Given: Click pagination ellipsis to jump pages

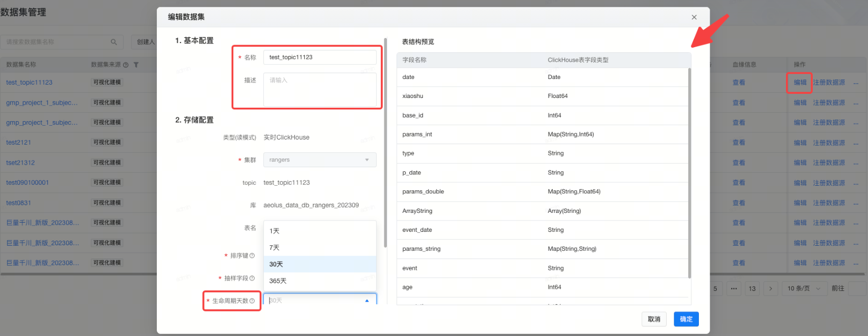Looking at the screenshot, I should (734, 288).
